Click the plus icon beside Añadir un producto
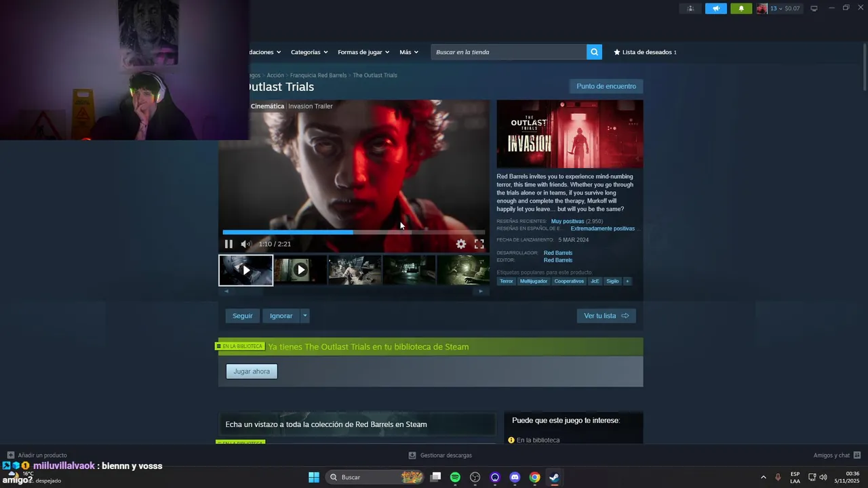Image resolution: width=868 pixels, height=488 pixels. [10, 455]
